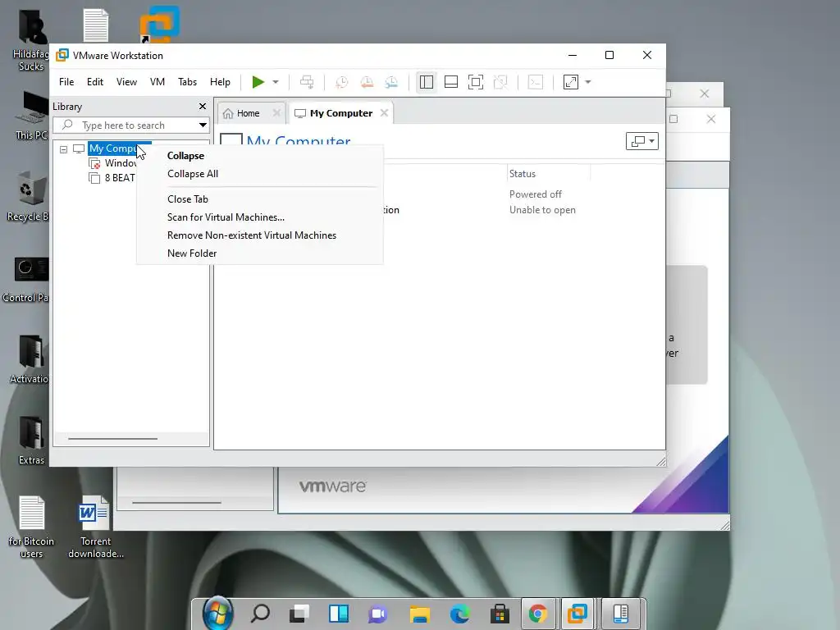
Task: Open the Chat app on the taskbar
Action: point(377,614)
